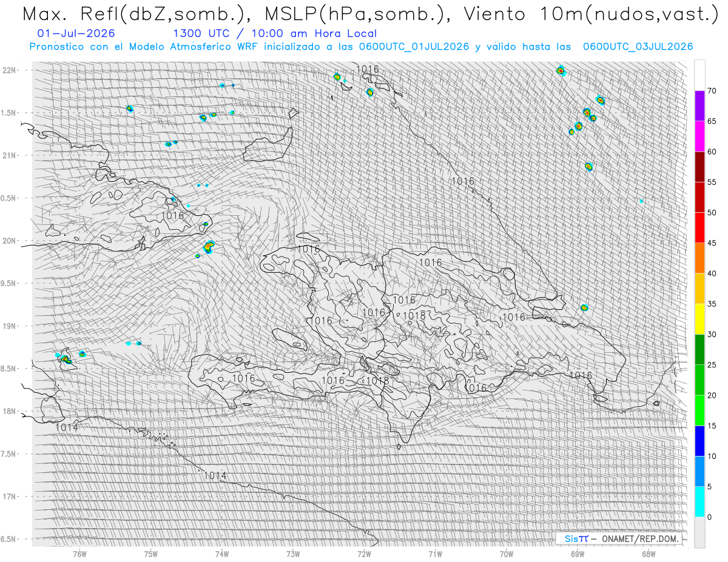
Task: Click the purple 65-70 dBZ colorbar segment
Action: pyautogui.click(x=699, y=106)
